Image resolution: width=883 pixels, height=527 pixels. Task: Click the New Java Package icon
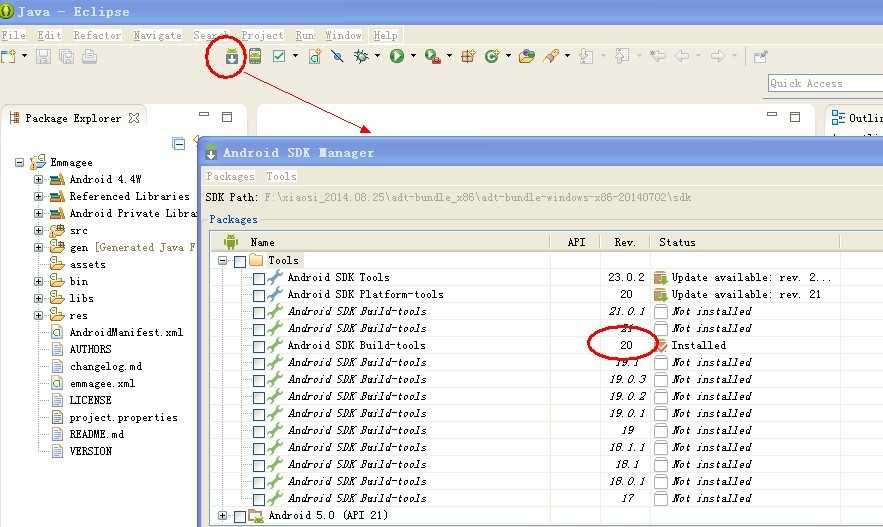(x=468, y=56)
